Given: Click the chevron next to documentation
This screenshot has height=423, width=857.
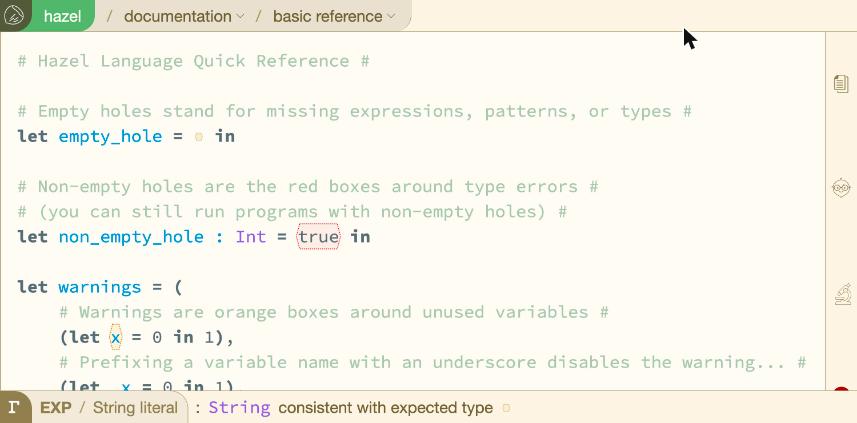Looking at the screenshot, I should pyautogui.click(x=240, y=17).
